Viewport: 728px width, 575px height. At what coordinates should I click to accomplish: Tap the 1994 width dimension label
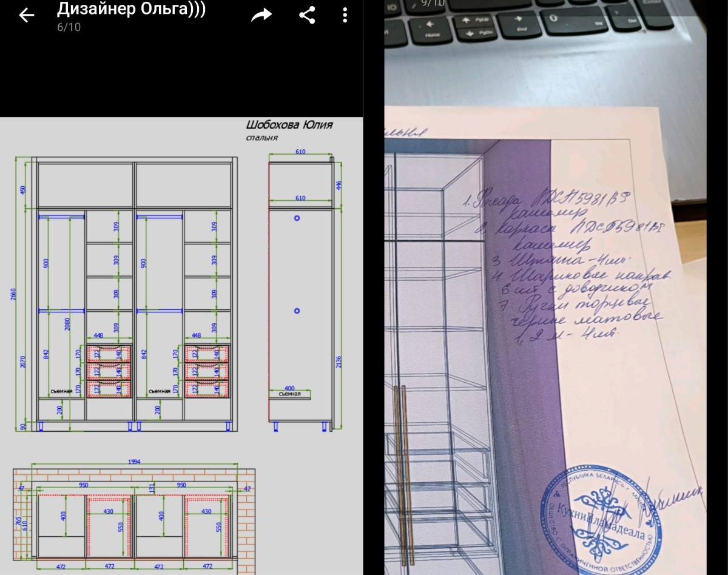click(134, 462)
